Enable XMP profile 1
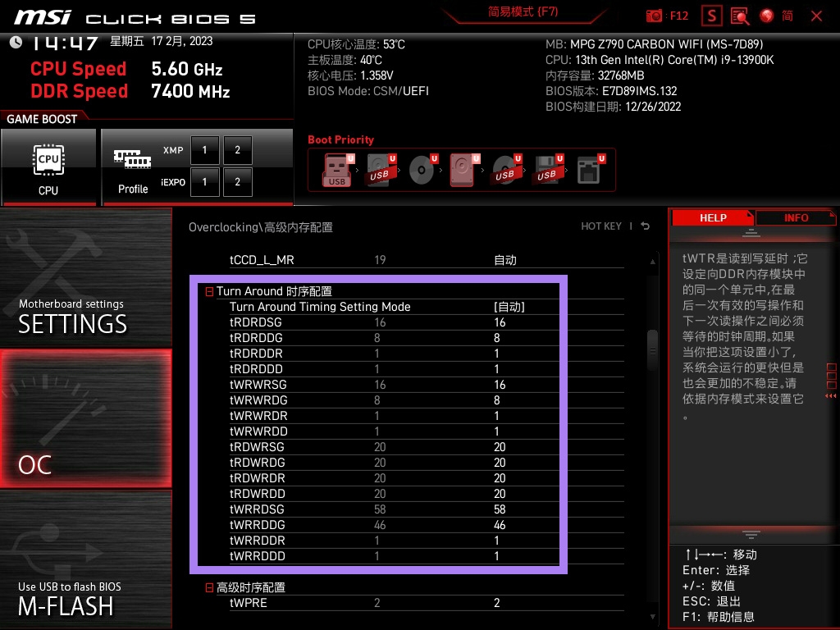This screenshot has height=630, width=840. (x=204, y=150)
